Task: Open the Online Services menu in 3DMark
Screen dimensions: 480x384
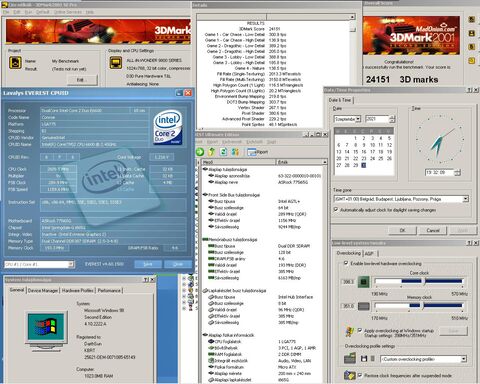Action: [68, 12]
